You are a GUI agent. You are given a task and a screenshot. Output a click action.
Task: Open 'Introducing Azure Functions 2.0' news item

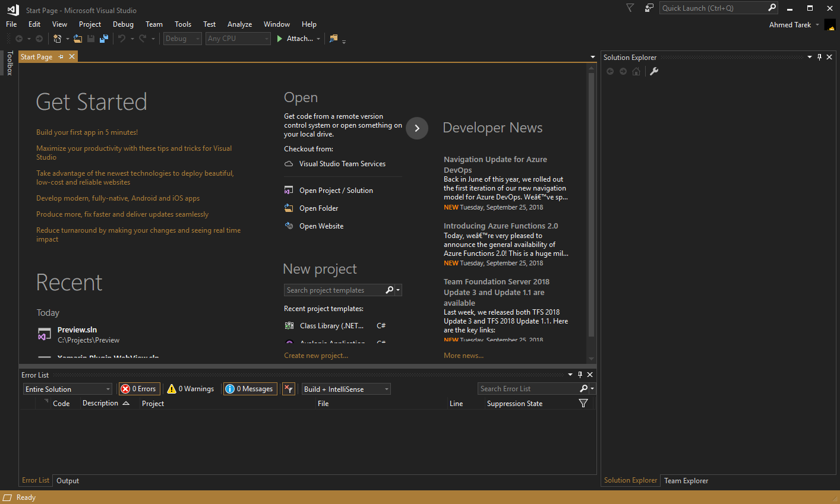501,226
